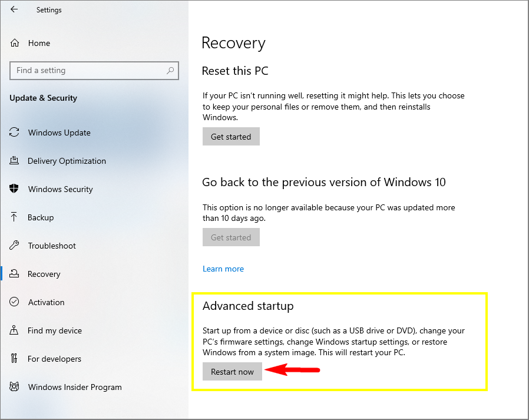Screen dimensions: 529x420
Task: Click the Troubleshoot wrench icon
Action: click(x=14, y=245)
